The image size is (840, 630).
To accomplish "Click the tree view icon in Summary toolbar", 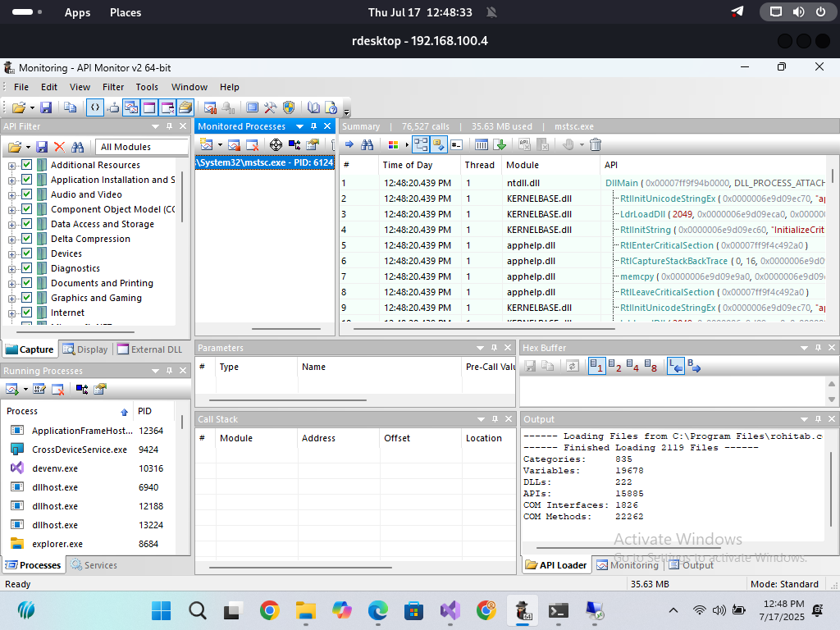I will click(421, 144).
